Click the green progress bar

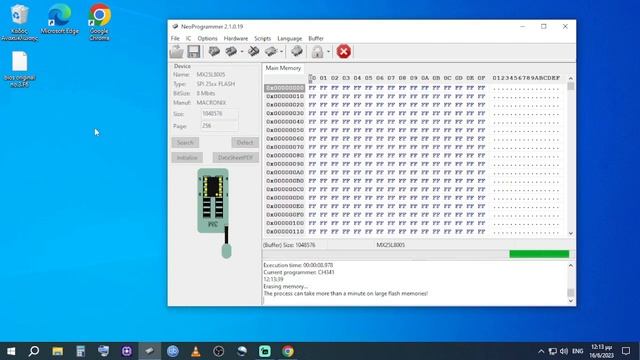[539, 254]
